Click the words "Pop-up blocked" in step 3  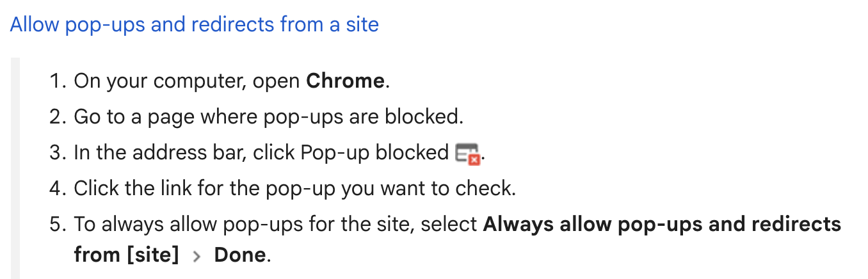point(374,153)
